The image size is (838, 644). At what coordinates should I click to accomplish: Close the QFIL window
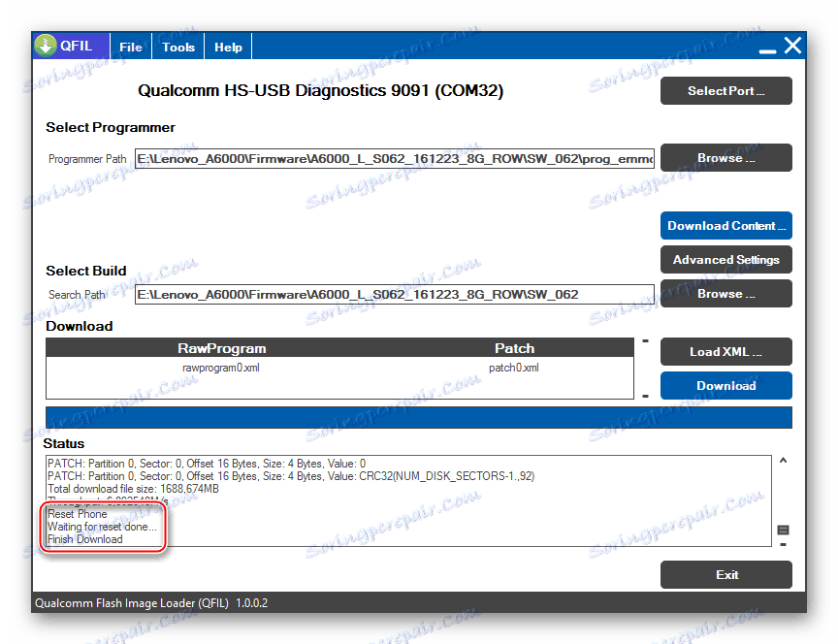pyautogui.click(x=793, y=46)
